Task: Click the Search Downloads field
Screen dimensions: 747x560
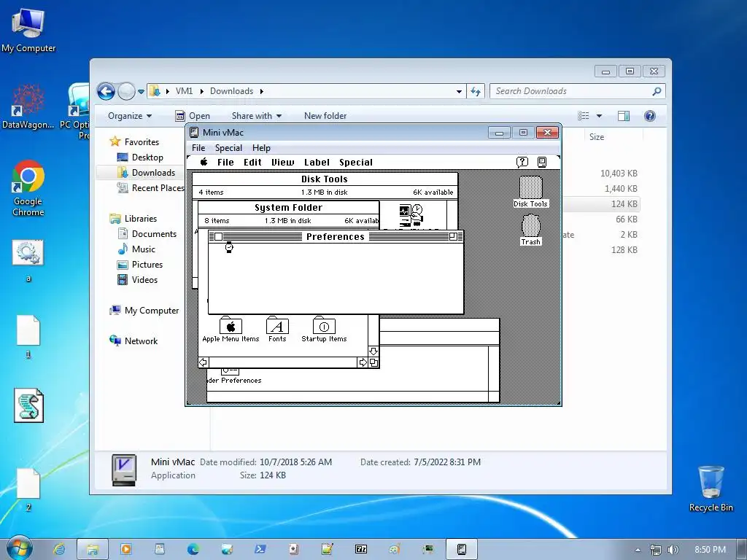Action: (x=578, y=91)
